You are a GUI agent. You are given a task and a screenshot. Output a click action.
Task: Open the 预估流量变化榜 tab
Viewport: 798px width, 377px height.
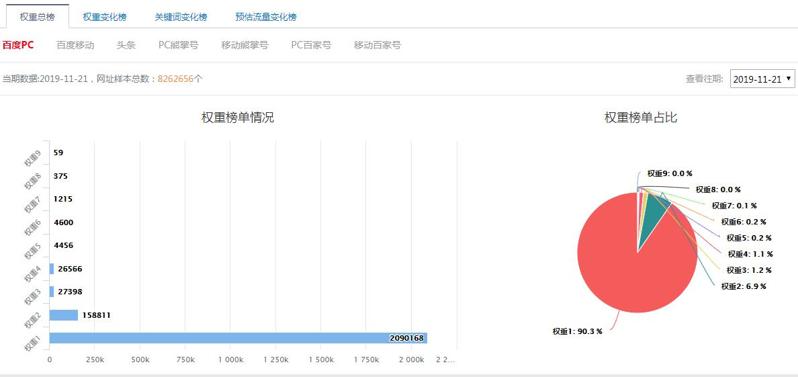266,17
